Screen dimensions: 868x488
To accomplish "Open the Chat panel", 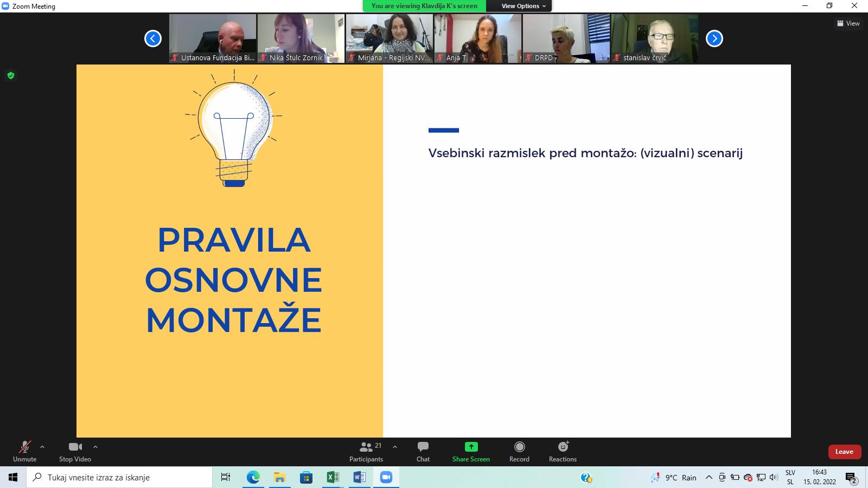I will (423, 451).
